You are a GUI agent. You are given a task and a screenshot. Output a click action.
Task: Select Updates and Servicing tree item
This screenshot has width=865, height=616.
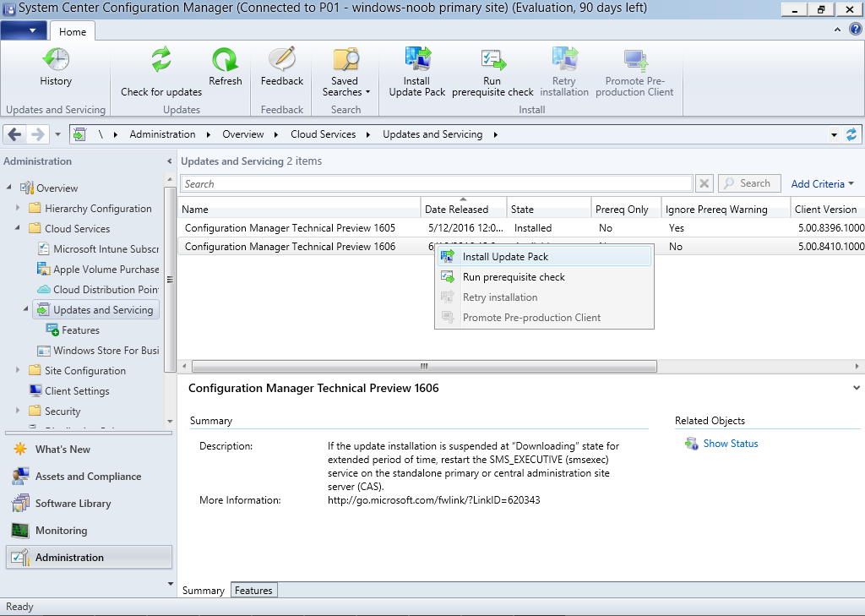pos(96,309)
